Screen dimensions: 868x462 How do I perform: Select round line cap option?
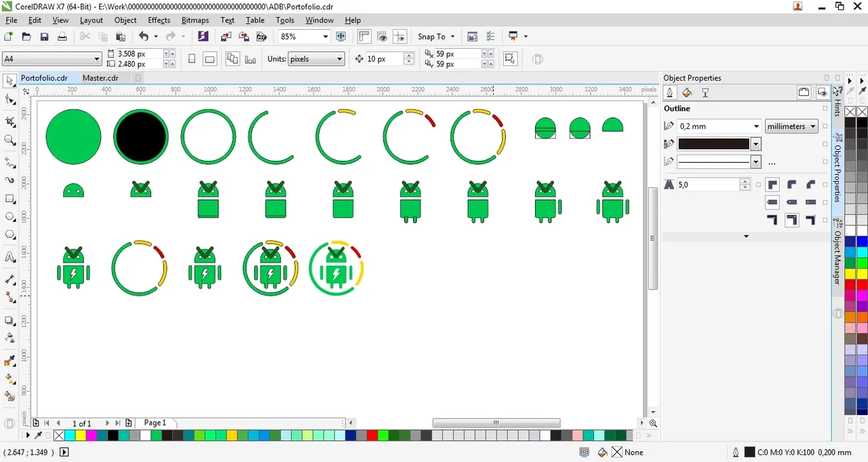791,202
